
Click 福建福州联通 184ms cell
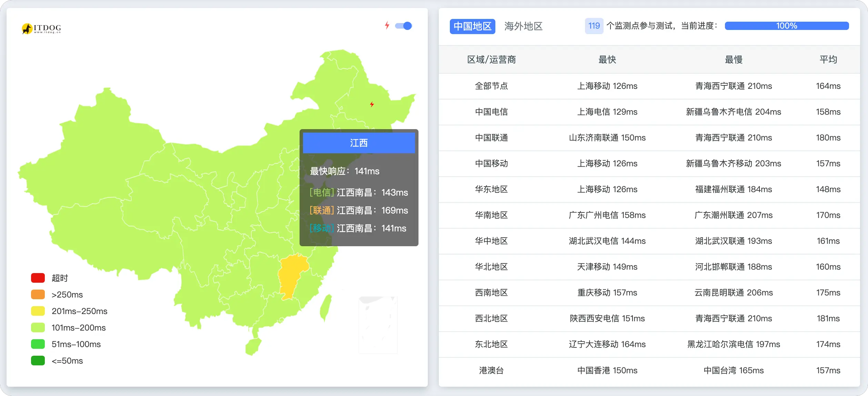734,189
